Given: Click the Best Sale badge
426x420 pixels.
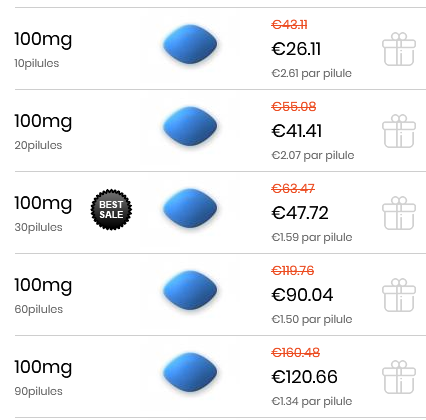Looking at the screenshot, I should click(x=111, y=209).
